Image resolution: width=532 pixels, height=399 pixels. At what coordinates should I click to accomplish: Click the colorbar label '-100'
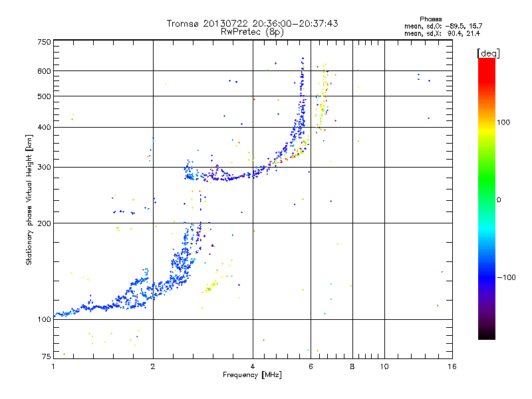coord(506,277)
